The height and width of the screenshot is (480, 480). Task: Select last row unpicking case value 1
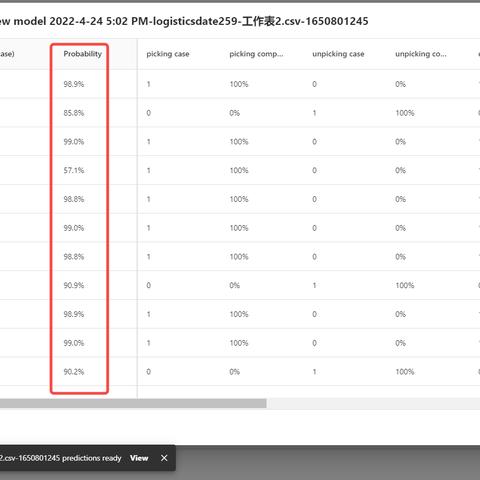click(x=314, y=372)
